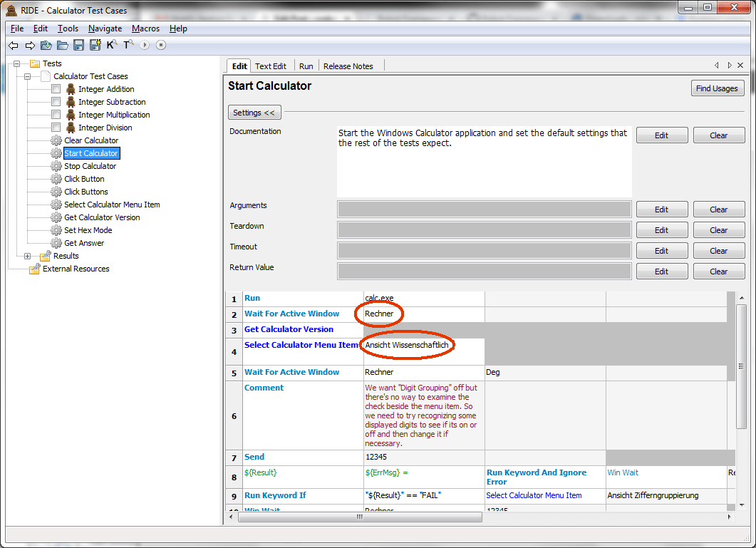Click the Save All toolbar icon

95,46
